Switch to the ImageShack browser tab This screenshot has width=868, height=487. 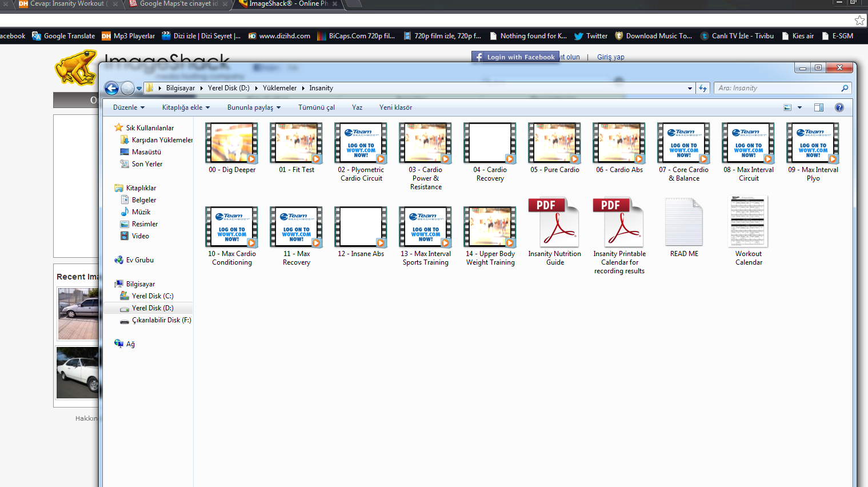coord(289,4)
